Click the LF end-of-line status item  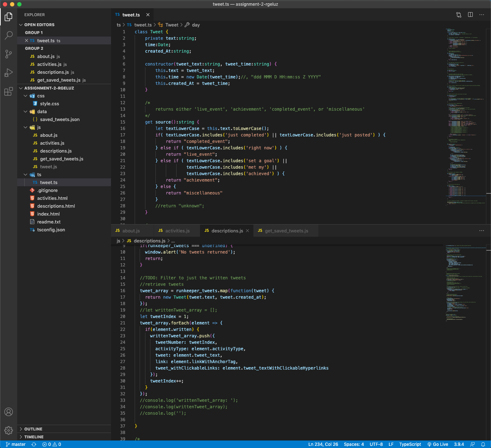click(391, 444)
